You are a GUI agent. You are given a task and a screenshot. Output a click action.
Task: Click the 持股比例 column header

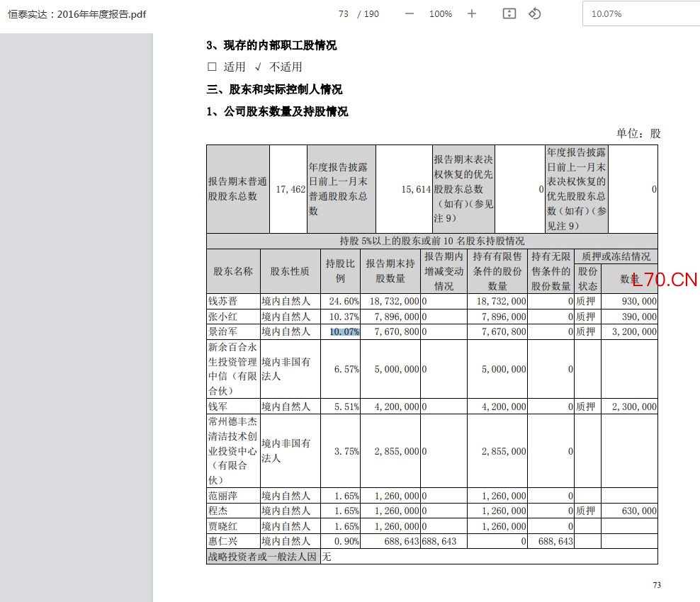[340, 271]
